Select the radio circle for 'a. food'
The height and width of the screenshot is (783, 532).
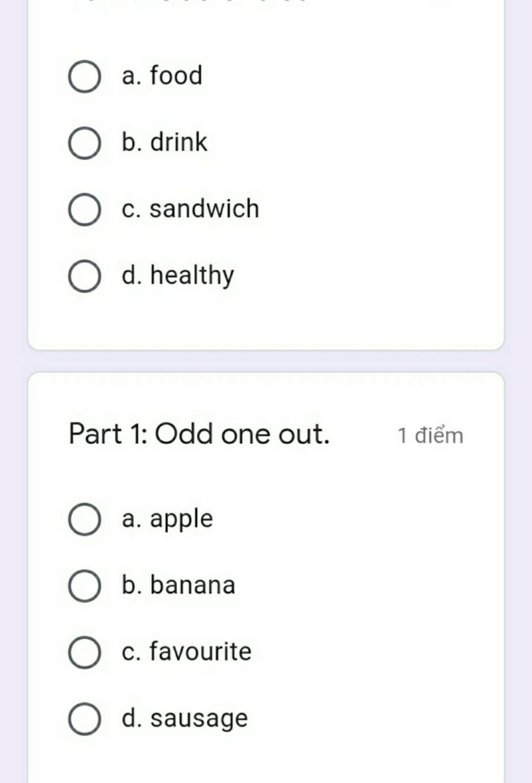pyautogui.click(x=84, y=76)
